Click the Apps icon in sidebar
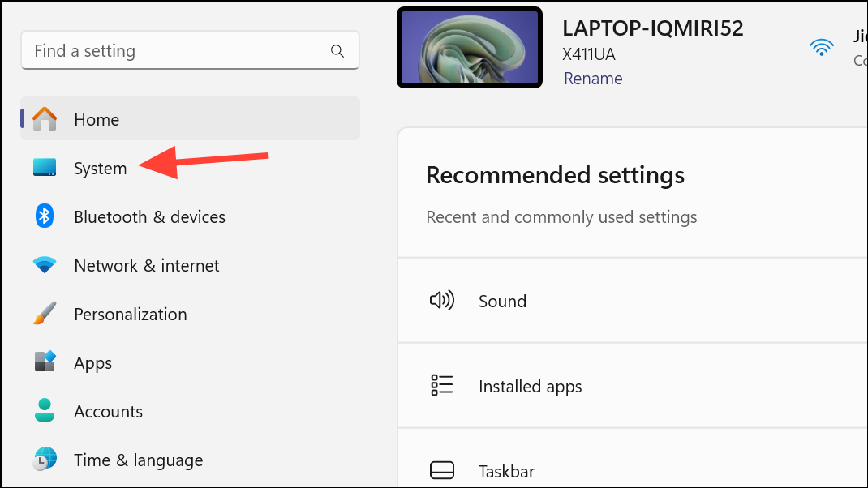Image resolution: width=868 pixels, height=488 pixels. [x=45, y=362]
